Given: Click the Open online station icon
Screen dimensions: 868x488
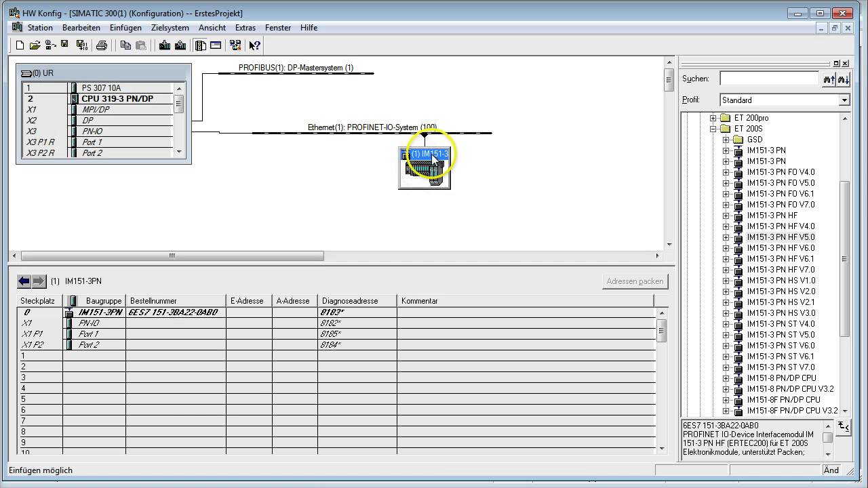Looking at the screenshot, I should coord(50,45).
